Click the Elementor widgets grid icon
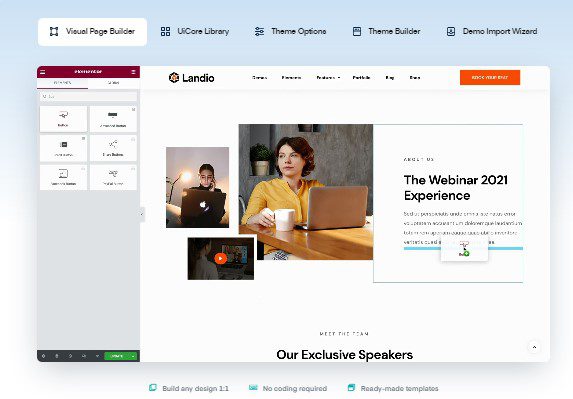 pyautogui.click(x=133, y=72)
